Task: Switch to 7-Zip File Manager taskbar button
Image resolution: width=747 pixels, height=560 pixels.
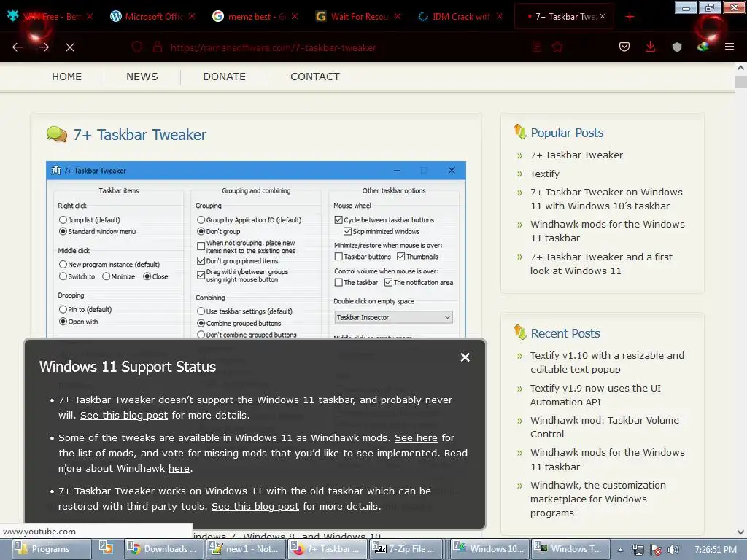Action: tap(407, 549)
